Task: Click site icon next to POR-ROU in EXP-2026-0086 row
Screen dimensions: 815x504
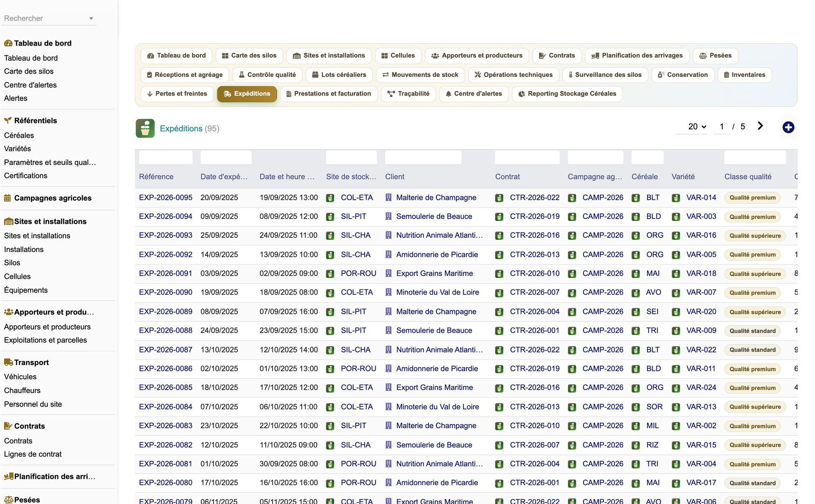Action: (330, 369)
